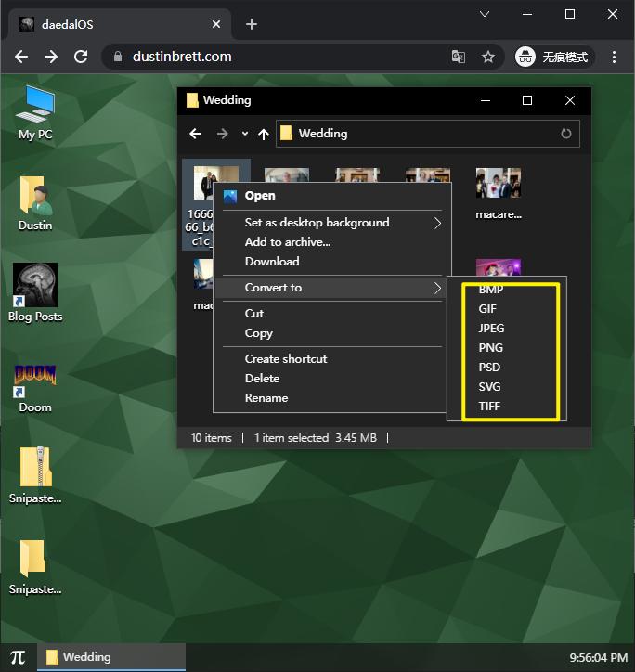Refresh the Wedding folder view
The width and height of the screenshot is (635, 672).
tap(566, 134)
